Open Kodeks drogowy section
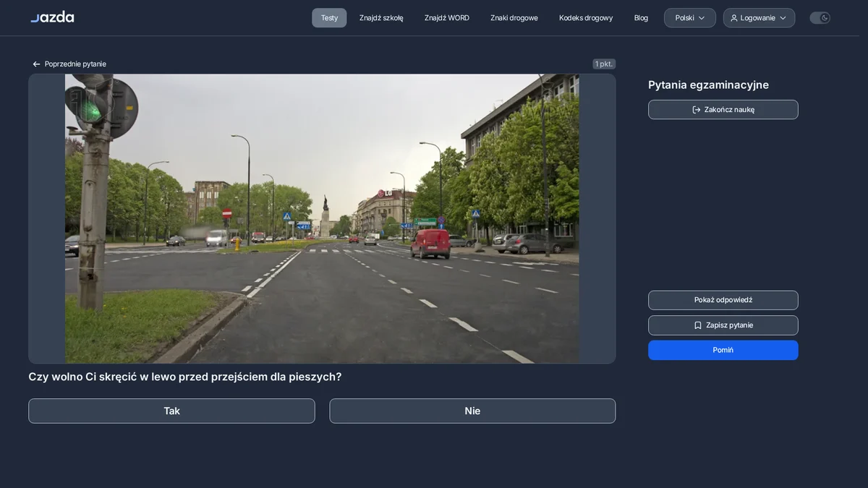The height and width of the screenshot is (488, 868). [586, 18]
